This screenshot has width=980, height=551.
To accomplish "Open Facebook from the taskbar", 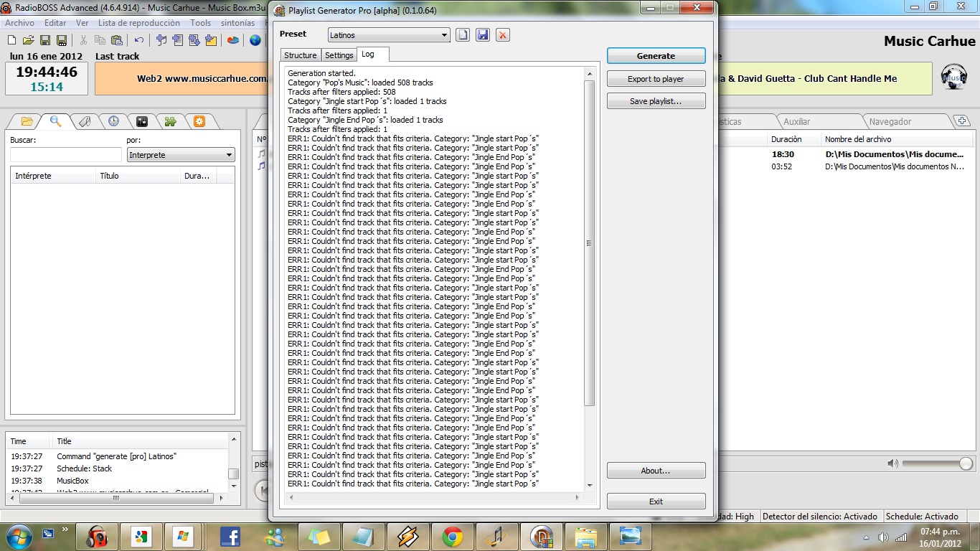I will (x=230, y=537).
